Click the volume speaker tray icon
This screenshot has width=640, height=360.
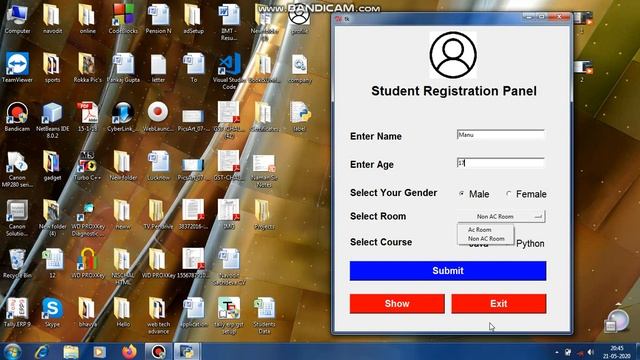pos(590,351)
